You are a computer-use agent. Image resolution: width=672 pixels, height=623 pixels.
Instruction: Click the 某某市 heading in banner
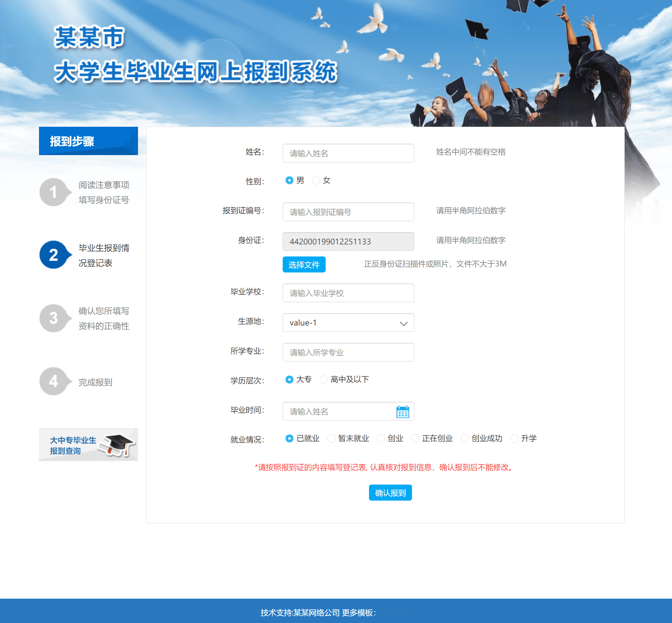point(89,37)
